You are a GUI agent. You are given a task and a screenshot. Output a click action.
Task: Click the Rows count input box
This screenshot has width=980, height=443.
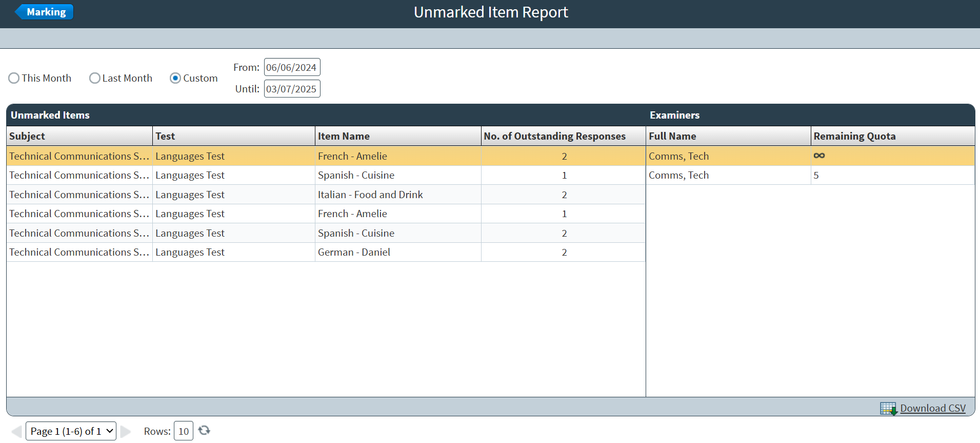183,431
